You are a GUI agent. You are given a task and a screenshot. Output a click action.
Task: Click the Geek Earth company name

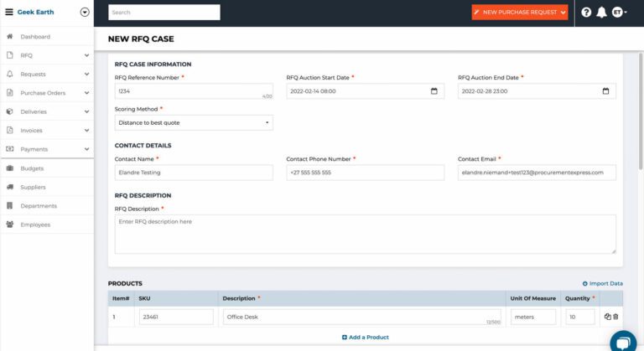click(35, 12)
